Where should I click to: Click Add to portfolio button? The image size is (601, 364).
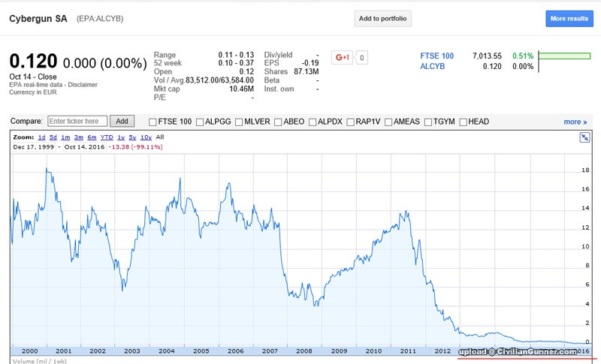tap(382, 18)
